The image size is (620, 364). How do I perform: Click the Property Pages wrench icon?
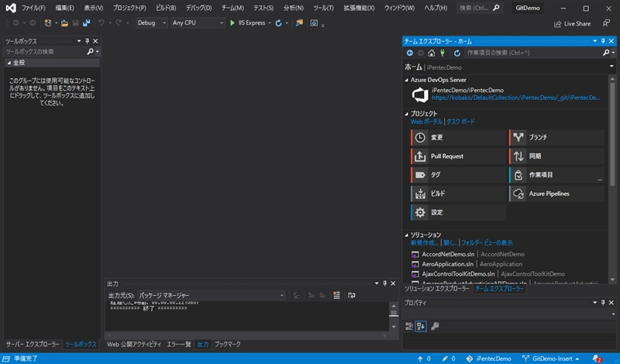(435, 326)
